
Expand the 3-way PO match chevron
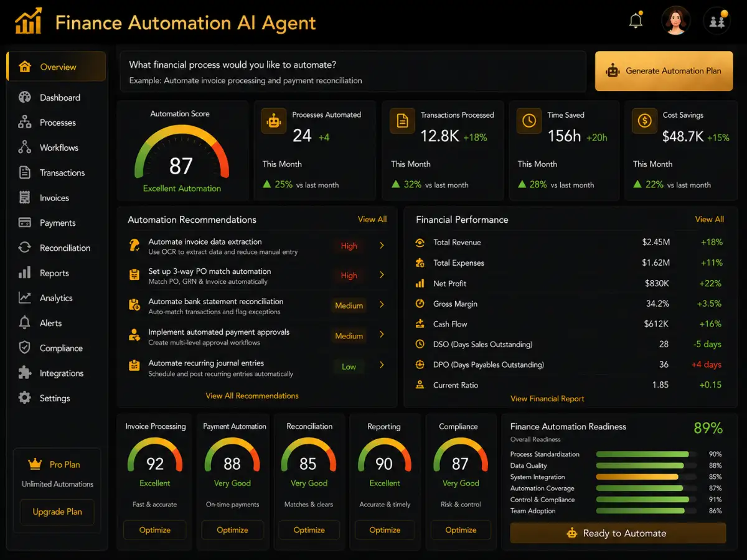coord(382,275)
